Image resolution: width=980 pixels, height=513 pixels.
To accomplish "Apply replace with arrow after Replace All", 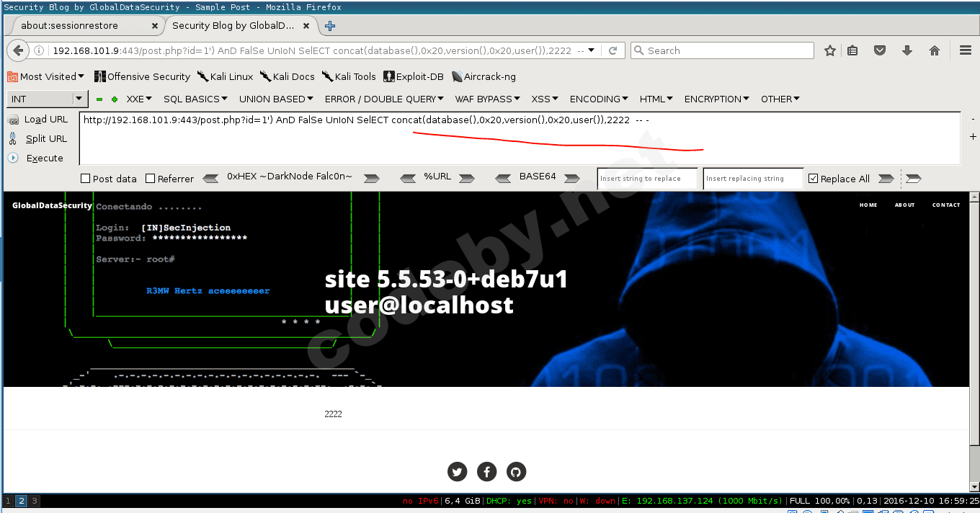I will [x=886, y=178].
